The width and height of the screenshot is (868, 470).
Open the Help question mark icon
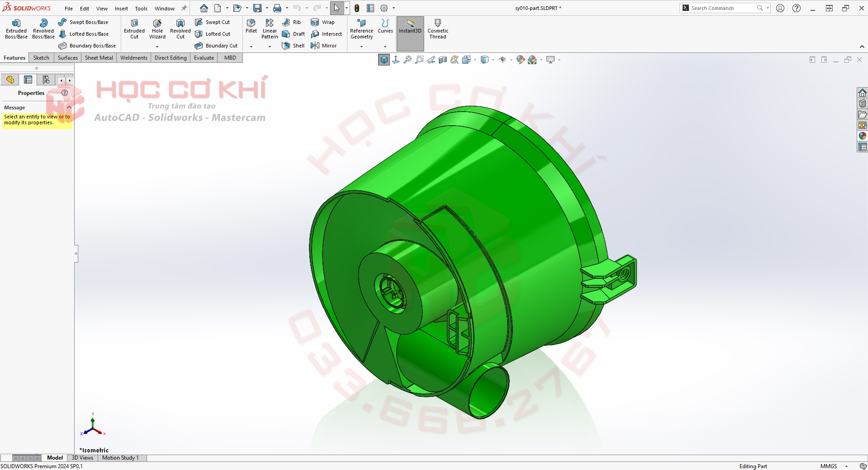click(797, 8)
